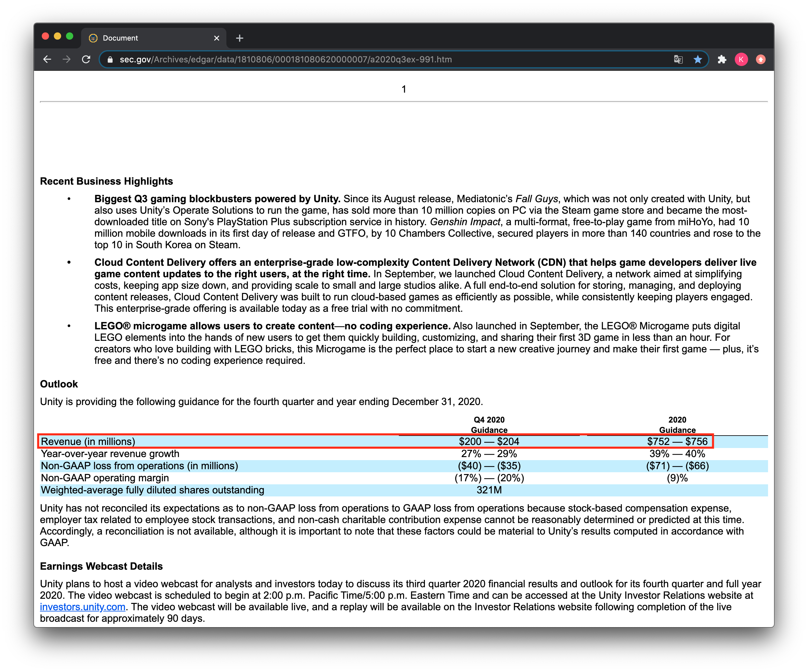The image size is (808, 672).
Task: Click the forward navigation arrow
Action: tap(67, 59)
